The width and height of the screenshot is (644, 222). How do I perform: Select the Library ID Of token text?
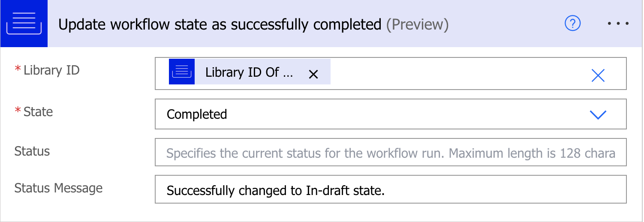click(x=249, y=72)
